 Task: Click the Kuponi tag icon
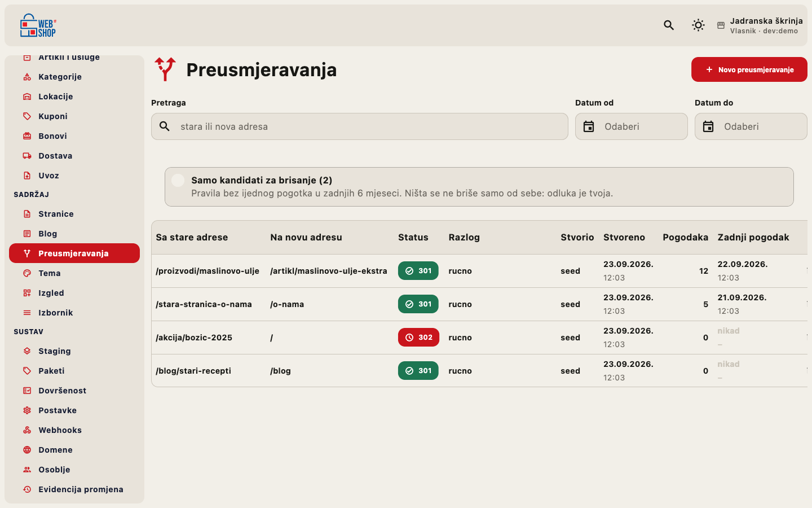pyautogui.click(x=27, y=116)
